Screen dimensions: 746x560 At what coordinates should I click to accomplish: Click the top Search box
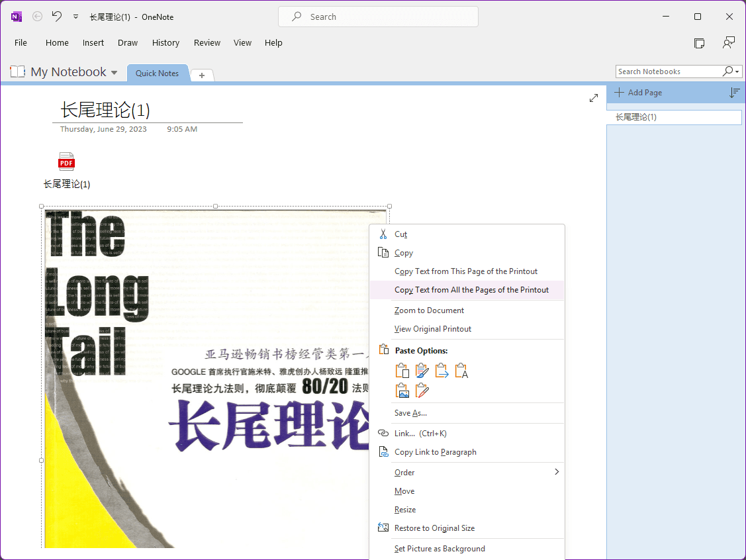coord(378,17)
